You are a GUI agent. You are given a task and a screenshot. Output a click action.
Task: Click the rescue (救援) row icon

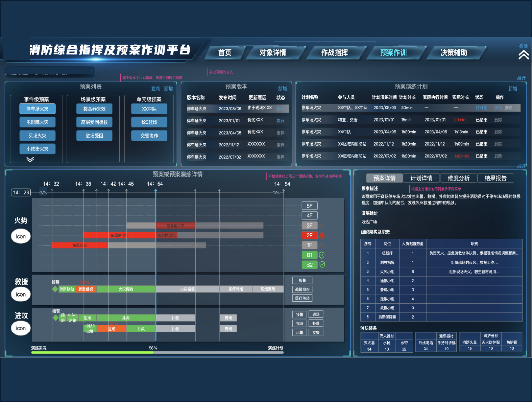(21, 294)
